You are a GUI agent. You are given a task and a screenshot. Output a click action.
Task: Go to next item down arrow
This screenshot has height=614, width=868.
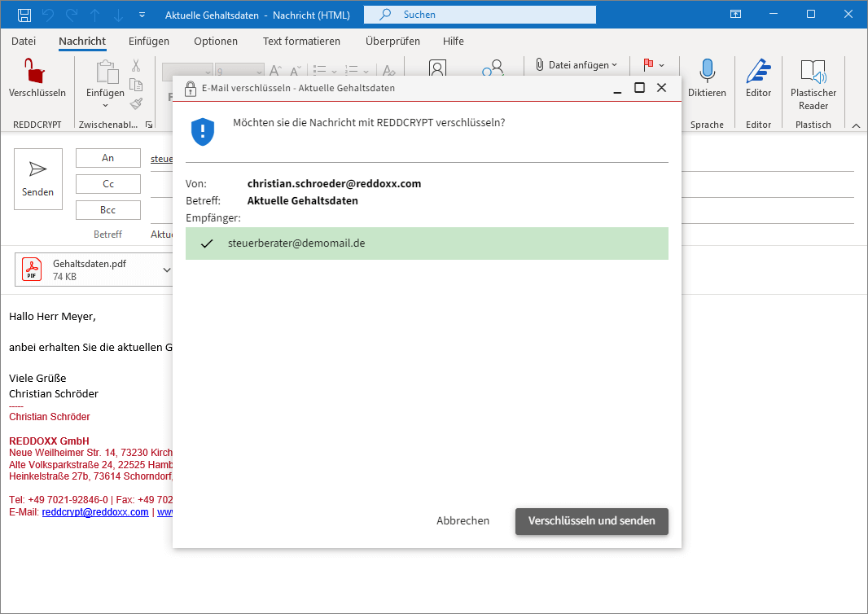[118, 15]
